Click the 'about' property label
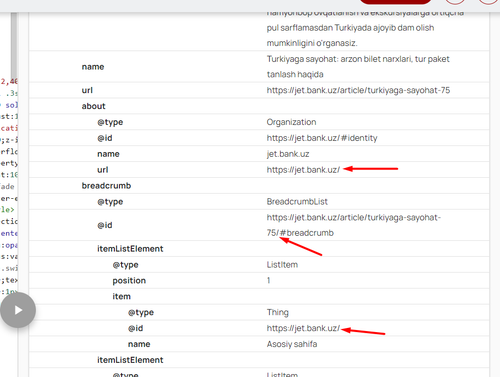Viewport: 500px width, 377px height. point(93,106)
